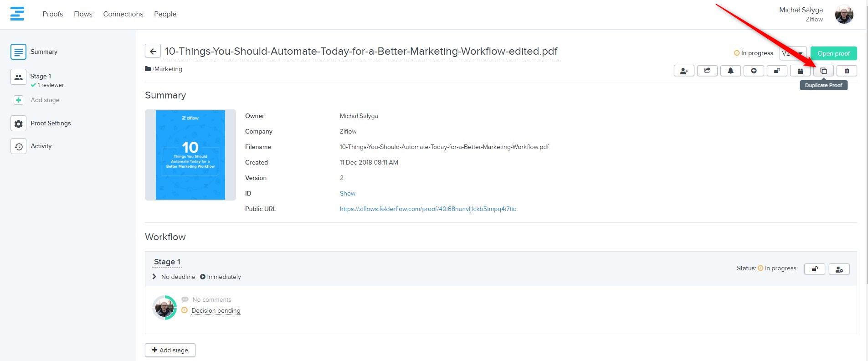Expand the Stage 1 deadline chevron
Screen dimensions: 868x361
click(x=154, y=277)
